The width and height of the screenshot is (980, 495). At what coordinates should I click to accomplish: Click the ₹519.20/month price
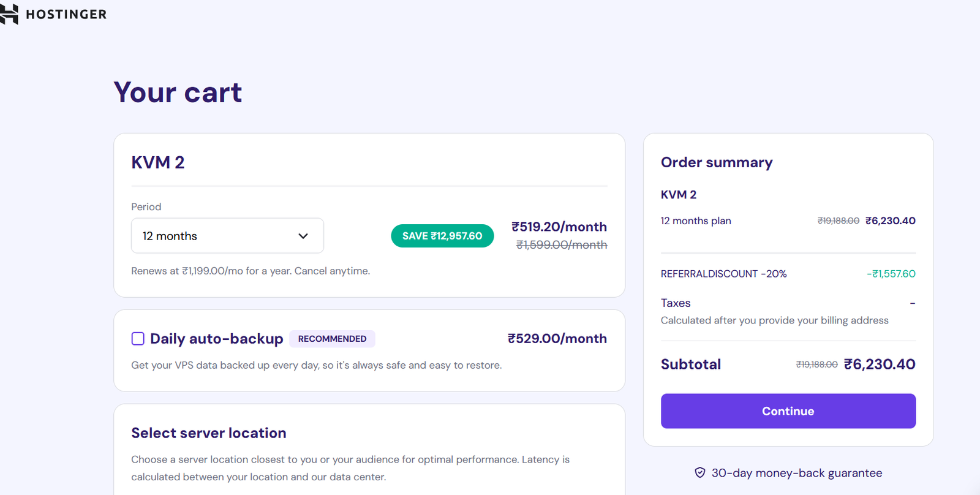pyautogui.click(x=559, y=227)
